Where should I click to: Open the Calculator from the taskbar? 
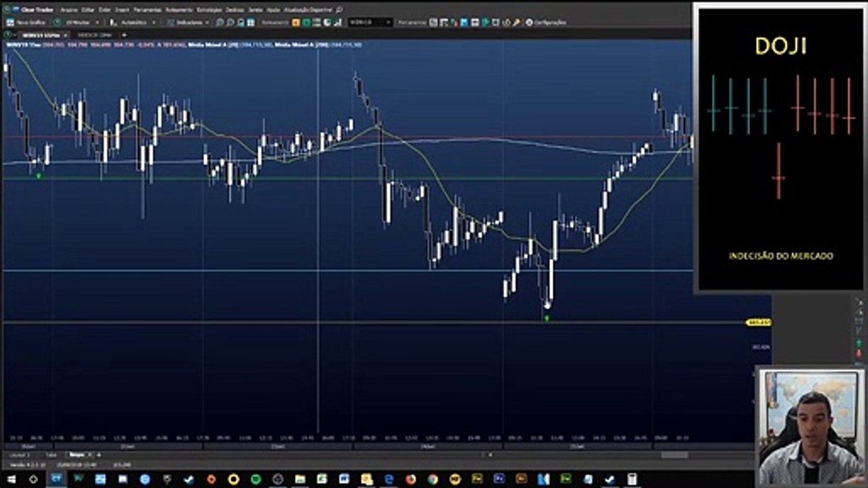click(x=631, y=479)
